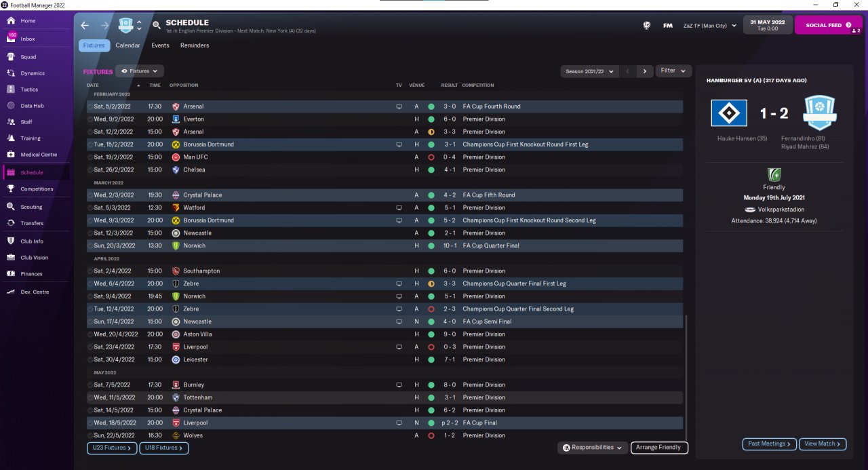Select the Wolves 1 - 2 fixture row

[x=384, y=435]
